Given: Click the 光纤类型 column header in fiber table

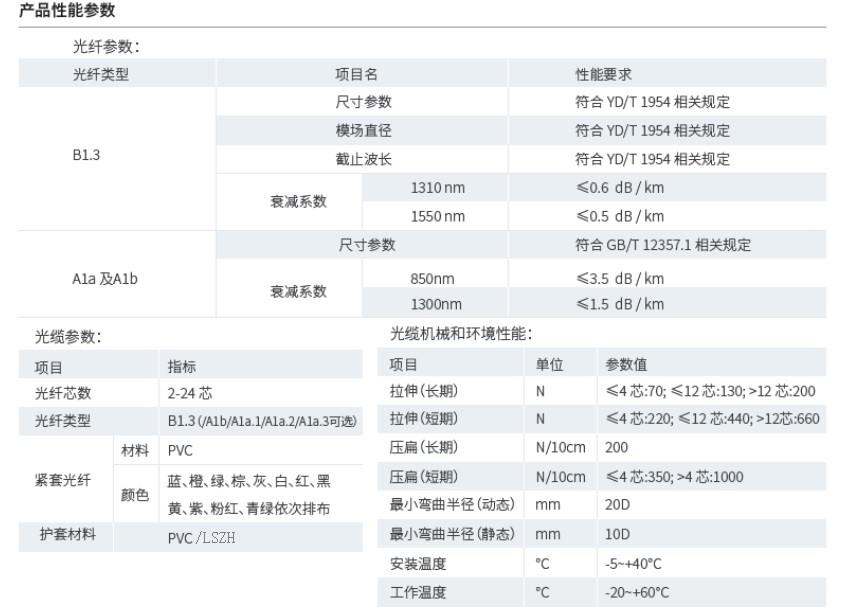Looking at the screenshot, I should coord(100,74).
